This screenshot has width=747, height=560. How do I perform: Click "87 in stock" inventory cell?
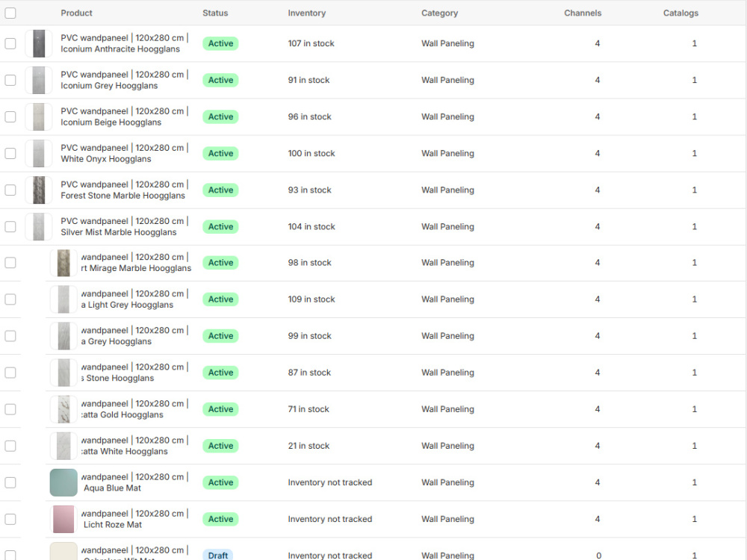(309, 373)
